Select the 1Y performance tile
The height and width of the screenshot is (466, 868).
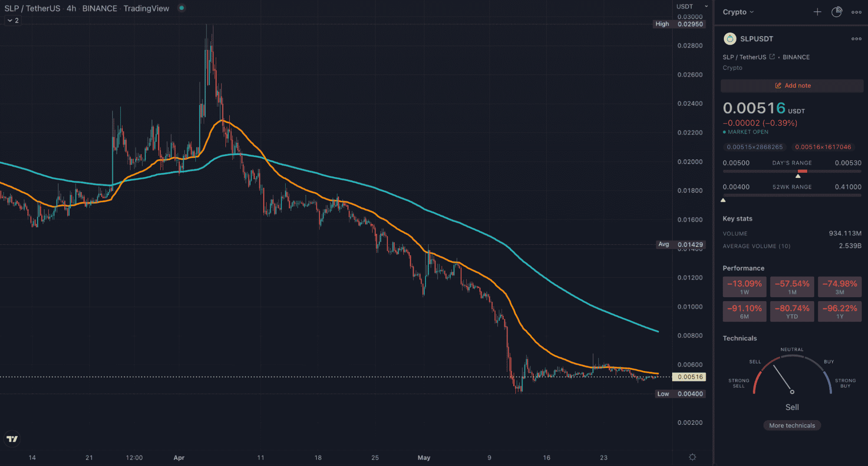(x=840, y=312)
